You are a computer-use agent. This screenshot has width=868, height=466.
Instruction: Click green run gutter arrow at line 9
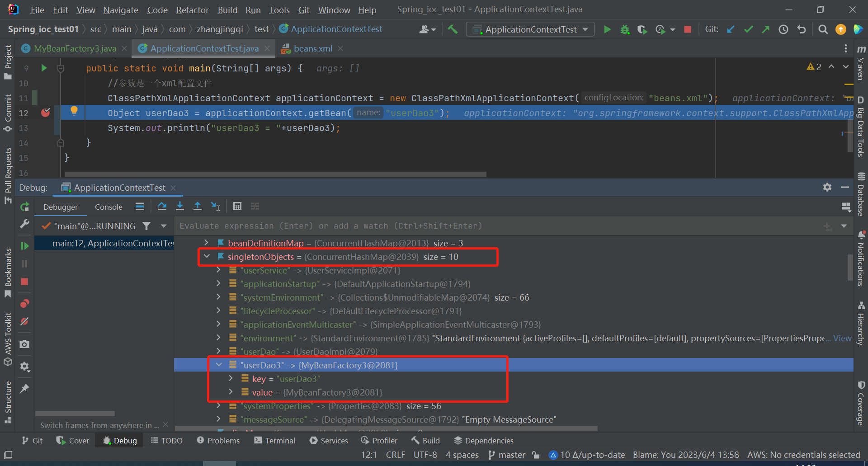(x=44, y=68)
